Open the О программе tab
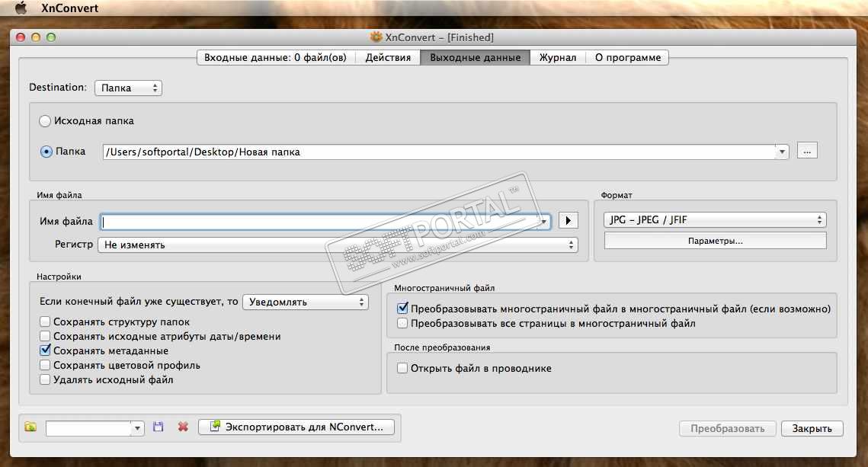 click(x=628, y=58)
